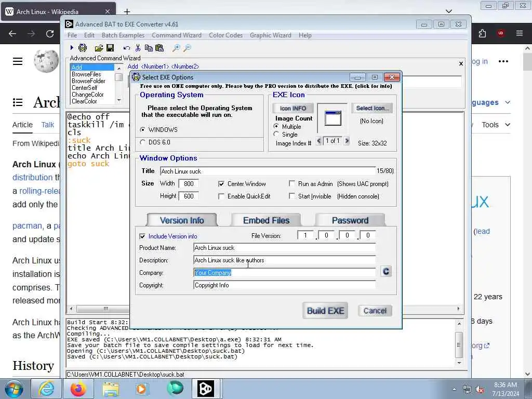
Task: Click the Copyright Info input field
Action: [x=284, y=285]
